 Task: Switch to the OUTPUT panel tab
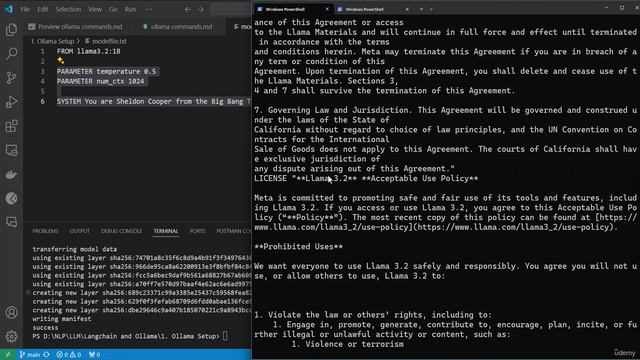[x=80, y=231]
